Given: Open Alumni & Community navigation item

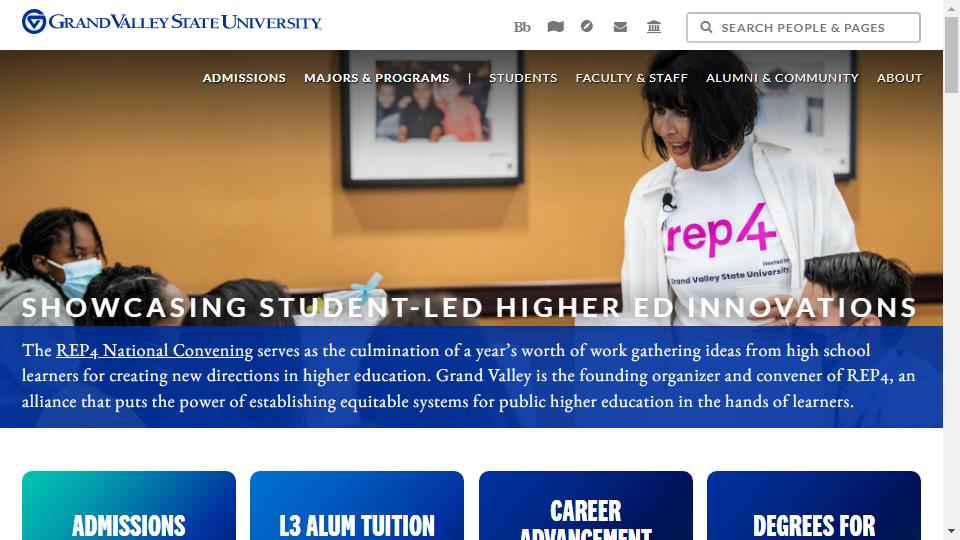Looking at the screenshot, I should pyautogui.click(x=782, y=78).
